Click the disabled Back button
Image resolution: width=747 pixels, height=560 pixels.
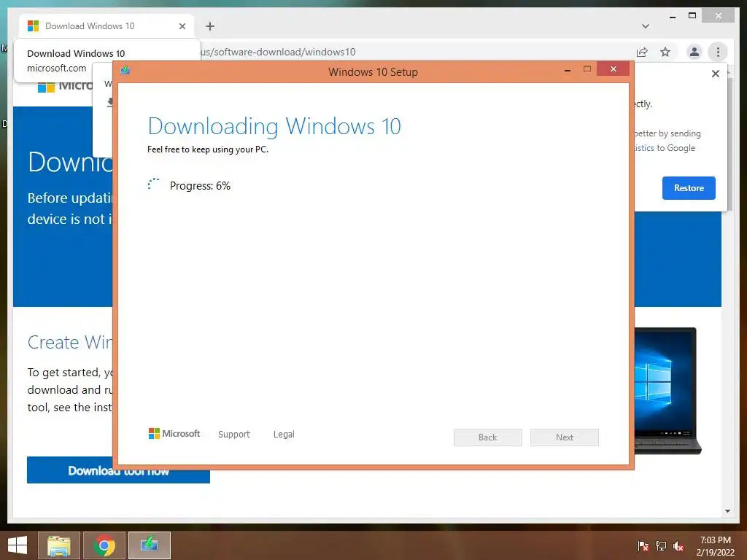488,437
